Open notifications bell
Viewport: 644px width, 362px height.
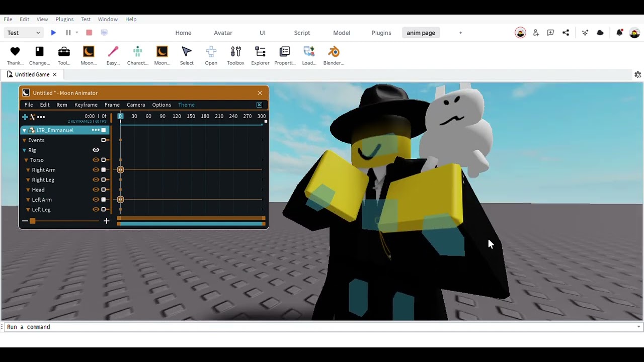point(619,33)
